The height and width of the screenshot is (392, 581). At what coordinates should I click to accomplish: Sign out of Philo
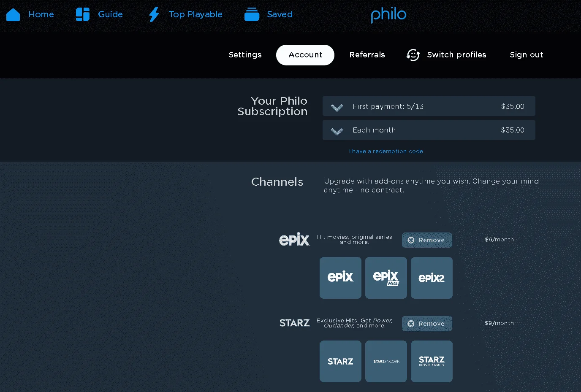click(x=527, y=55)
